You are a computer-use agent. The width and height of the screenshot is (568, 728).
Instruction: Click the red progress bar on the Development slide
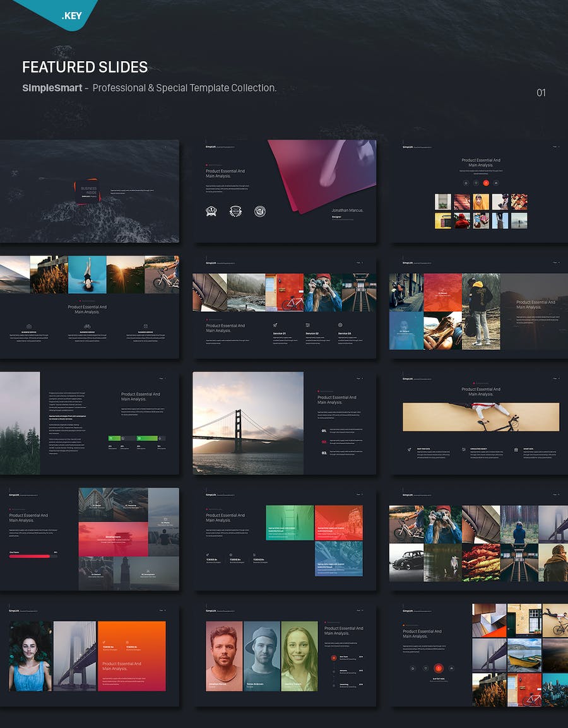30,556
